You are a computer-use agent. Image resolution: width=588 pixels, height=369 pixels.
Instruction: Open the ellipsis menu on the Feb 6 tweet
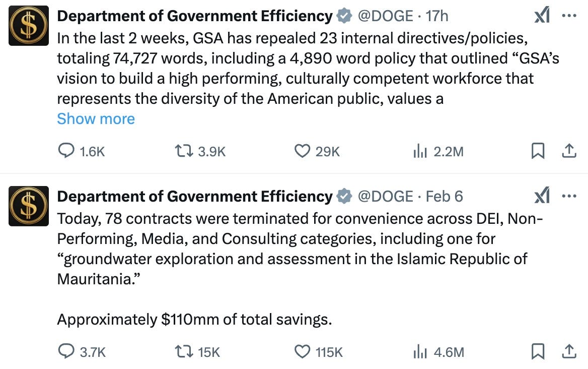[x=569, y=196]
